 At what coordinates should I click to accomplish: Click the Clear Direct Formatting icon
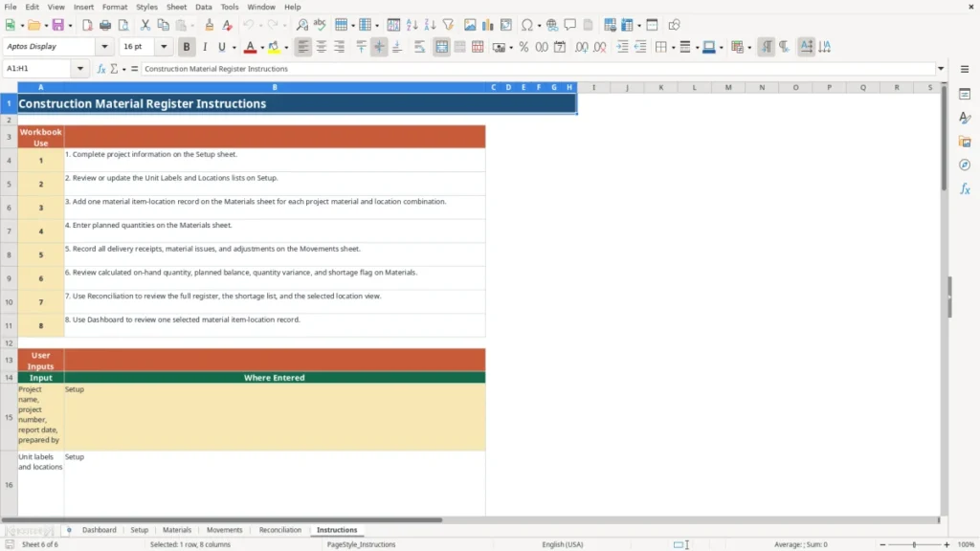point(228,25)
